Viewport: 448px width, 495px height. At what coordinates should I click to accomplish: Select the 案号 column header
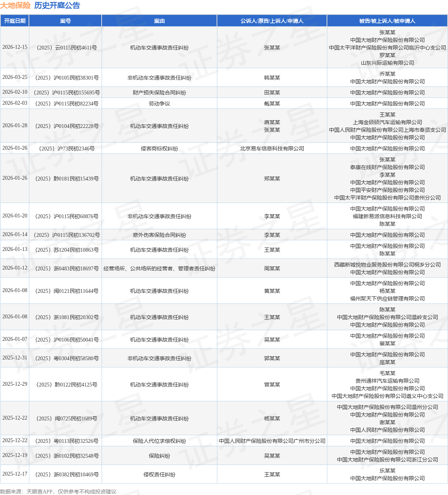tap(65, 21)
